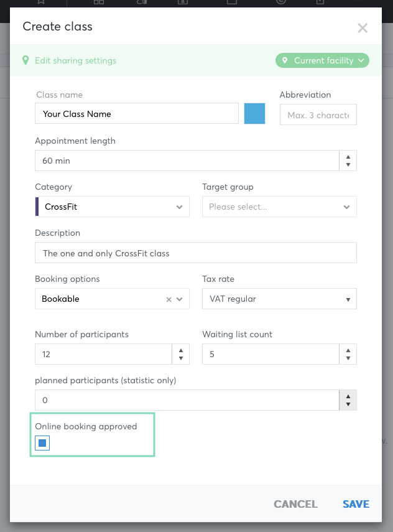
Task: Increase number of participants with the up arrow
Action: click(x=181, y=350)
